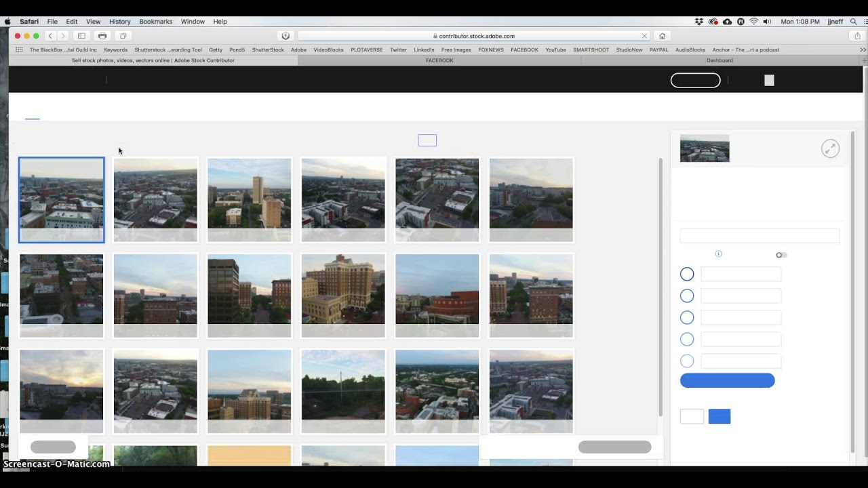Click the white square icon in black header

click(769, 80)
